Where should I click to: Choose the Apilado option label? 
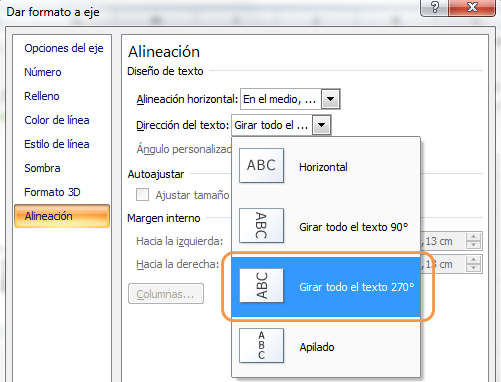317,347
